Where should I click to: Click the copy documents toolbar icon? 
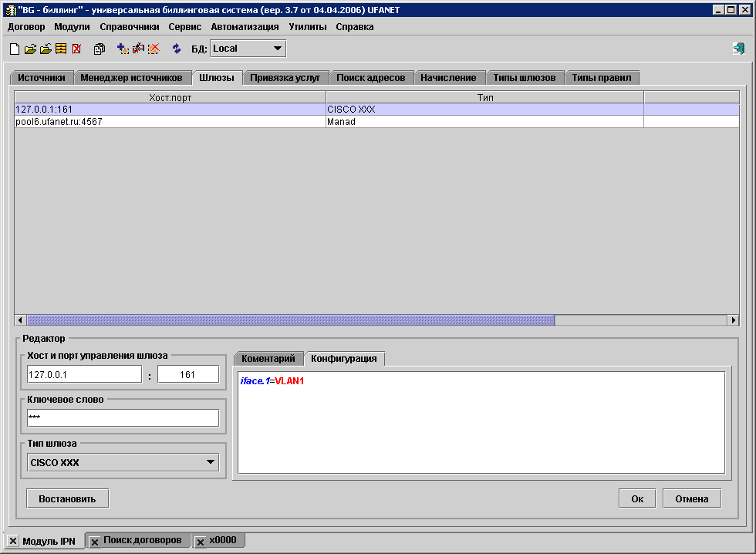[100, 49]
